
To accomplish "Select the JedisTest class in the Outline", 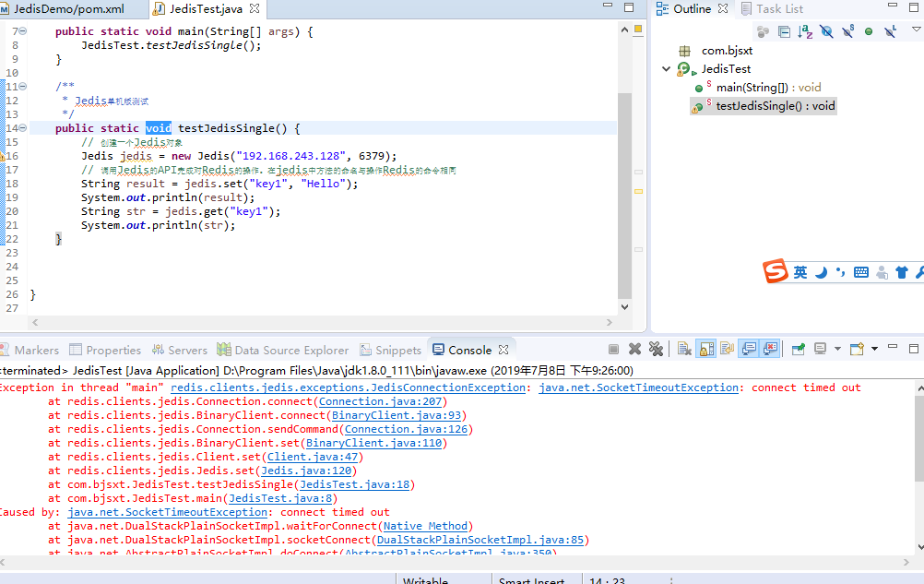I will pos(726,69).
